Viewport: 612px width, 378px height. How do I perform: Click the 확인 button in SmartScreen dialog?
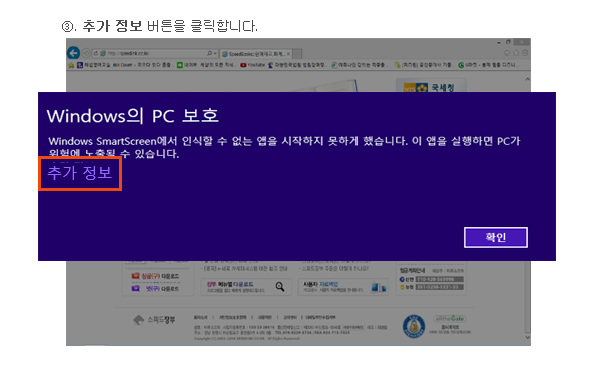[496, 237]
